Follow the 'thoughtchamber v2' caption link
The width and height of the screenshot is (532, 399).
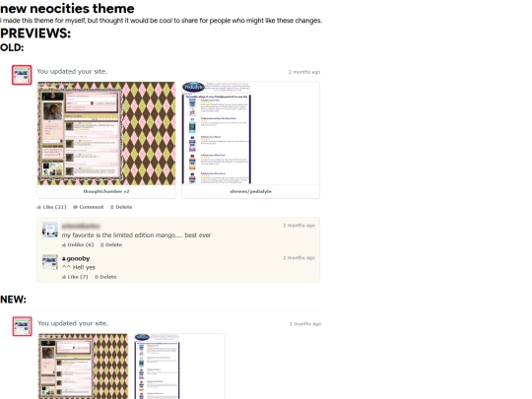coord(106,191)
